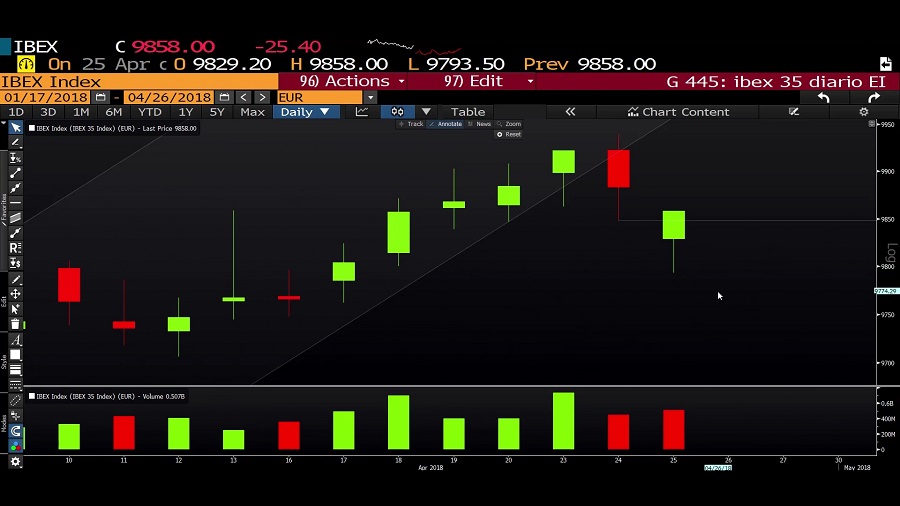
Task: Select the 1Y range tab
Action: coord(185,112)
